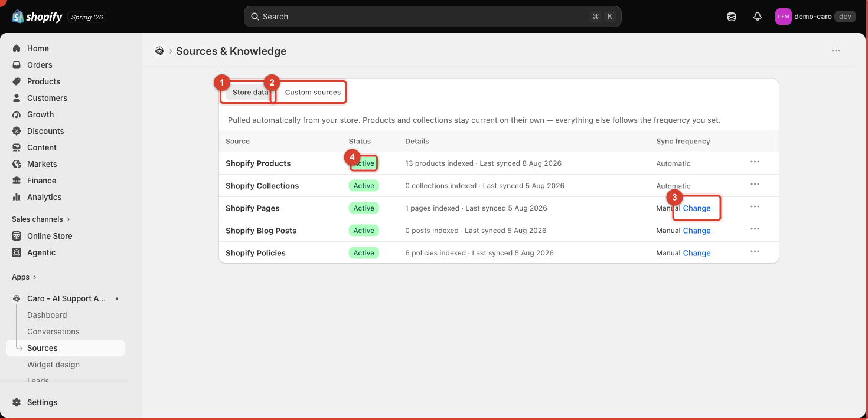Open more options for Shopify Pages row
The width and height of the screenshot is (868, 420).
[755, 207]
